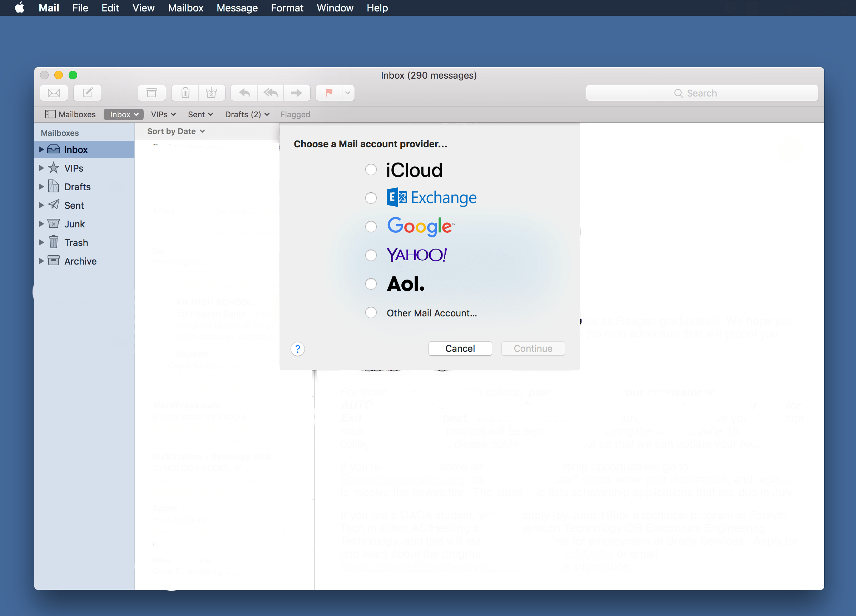
Task: Open the Window menu
Action: coord(335,8)
